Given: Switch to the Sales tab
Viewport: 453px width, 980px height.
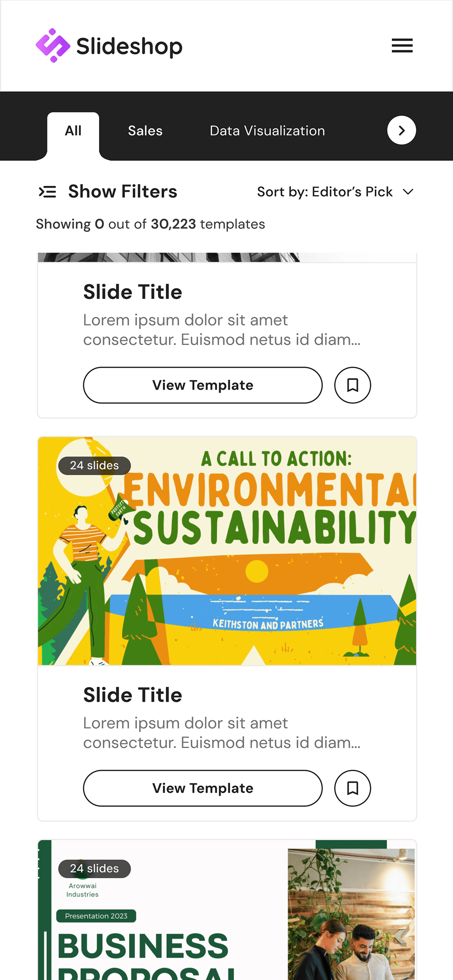Looking at the screenshot, I should (x=145, y=131).
